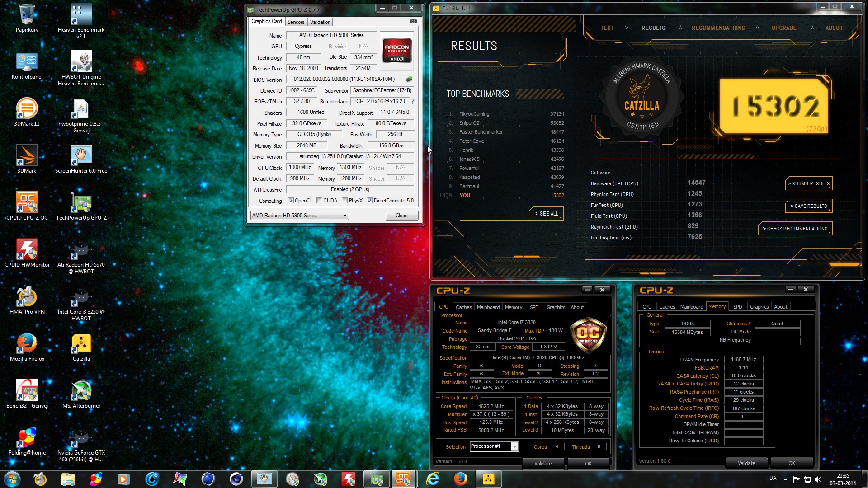Open the AMD Radeon HD 5900 Series dropdown
Screen dimensions: 868x488
point(299,216)
